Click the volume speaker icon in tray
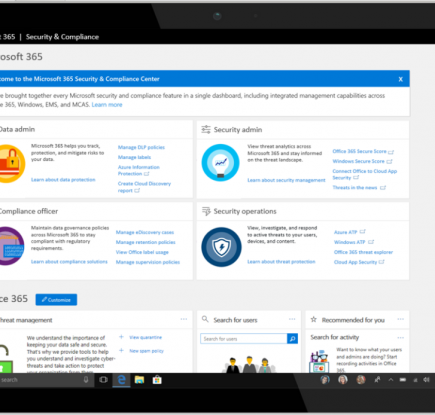This screenshot has width=435, height=415. click(x=426, y=380)
